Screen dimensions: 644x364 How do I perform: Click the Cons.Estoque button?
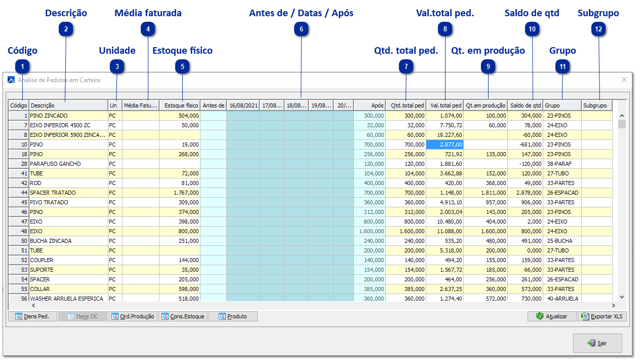pos(182,316)
